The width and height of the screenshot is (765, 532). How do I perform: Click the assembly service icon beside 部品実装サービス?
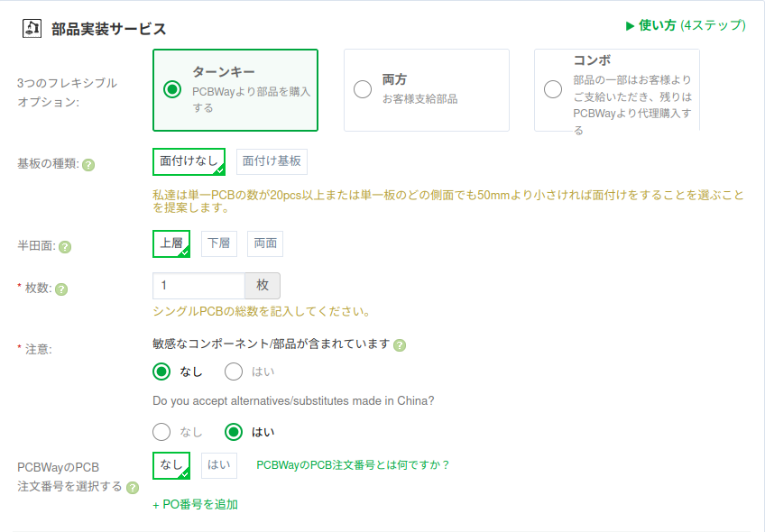point(32,28)
